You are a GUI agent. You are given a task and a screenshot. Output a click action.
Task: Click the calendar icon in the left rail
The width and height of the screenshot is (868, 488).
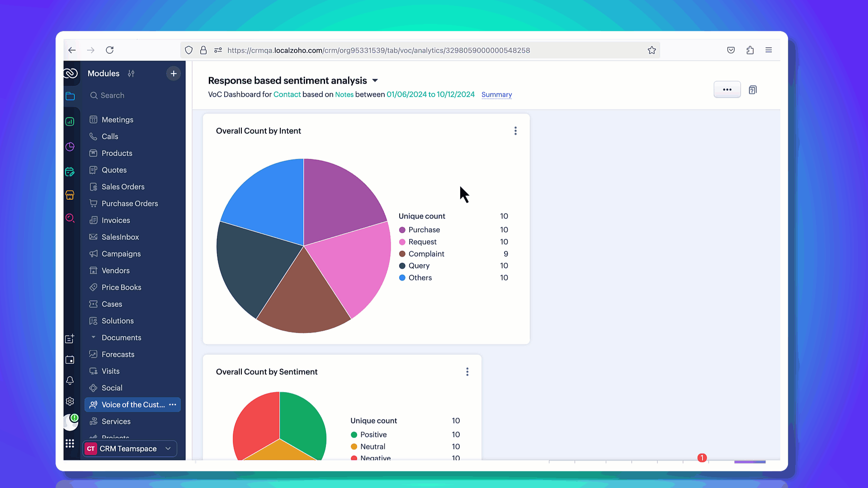point(70,360)
